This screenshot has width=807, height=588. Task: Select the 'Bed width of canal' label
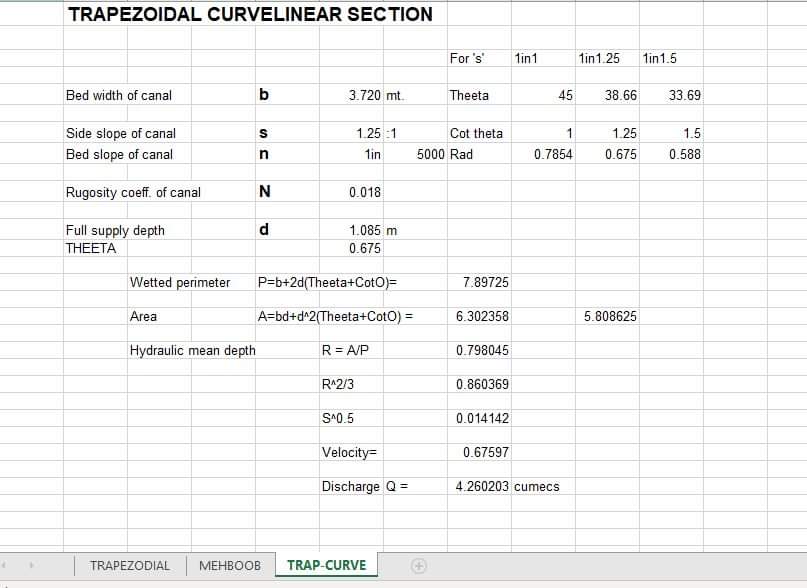pos(119,95)
